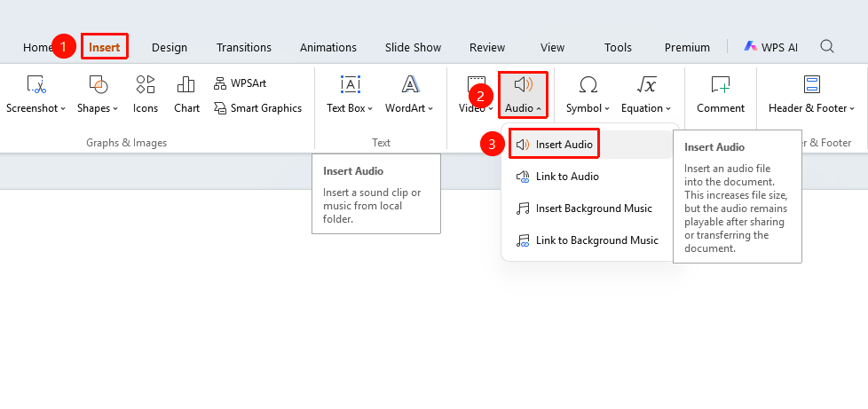Click the WordArt letter icon
Image resolution: width=868 pixels, height=409 pixels.
click(410, 84)
